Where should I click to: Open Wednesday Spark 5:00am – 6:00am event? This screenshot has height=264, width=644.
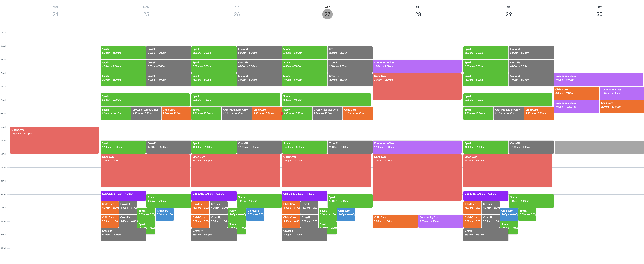305,53
